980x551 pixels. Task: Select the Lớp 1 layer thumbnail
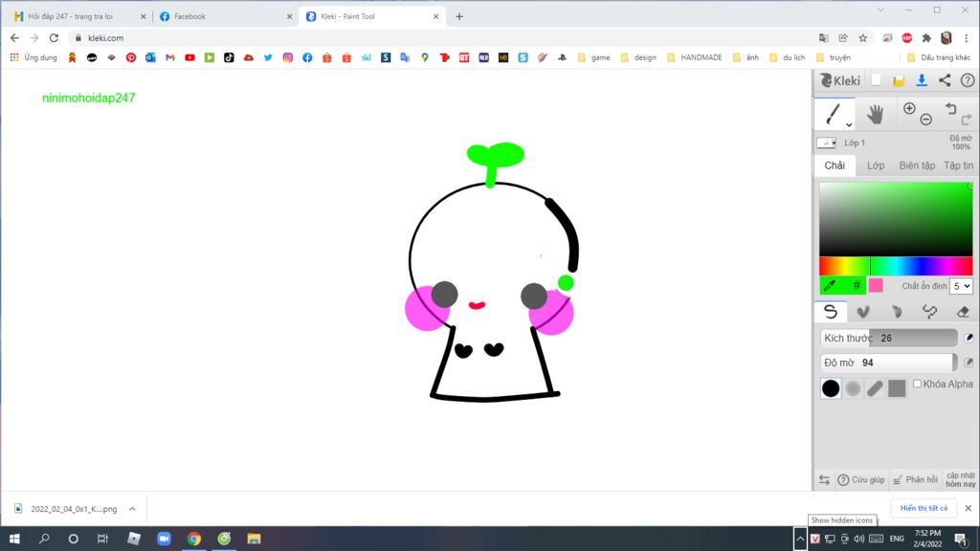pos(826,143)
